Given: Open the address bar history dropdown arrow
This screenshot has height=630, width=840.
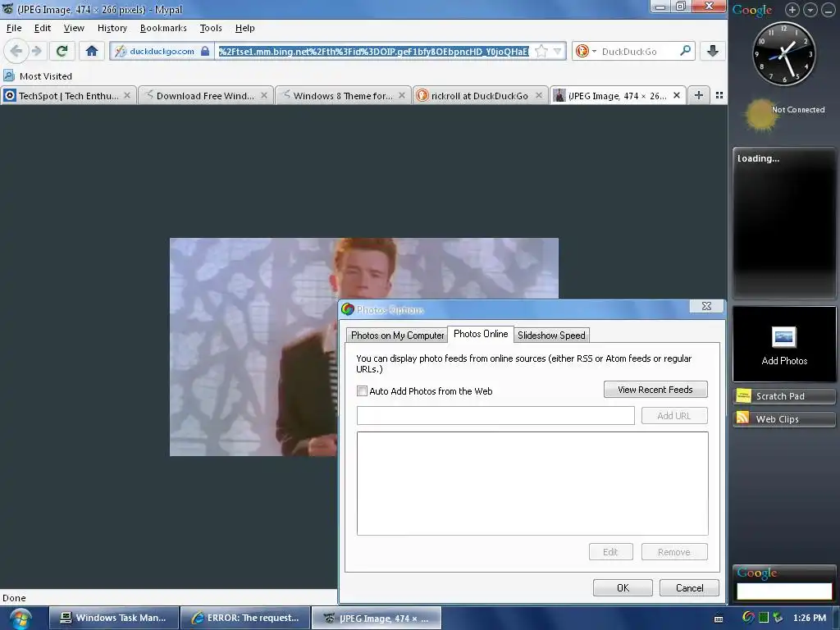Looking at the screenshot, I should 558,51.
